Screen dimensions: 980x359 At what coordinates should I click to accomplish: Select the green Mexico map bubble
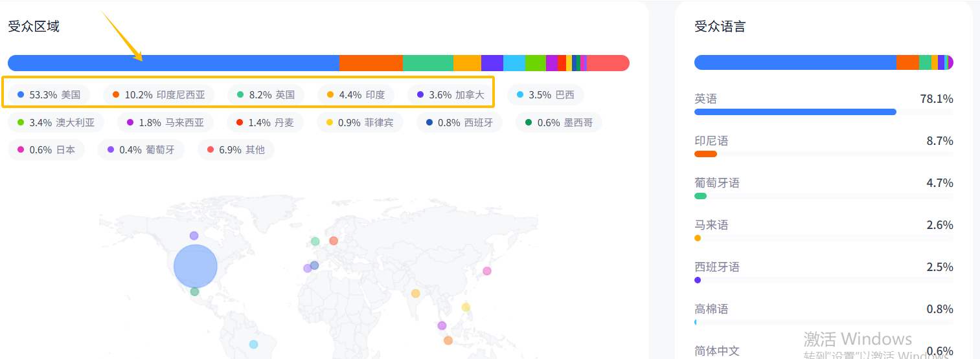194,292
